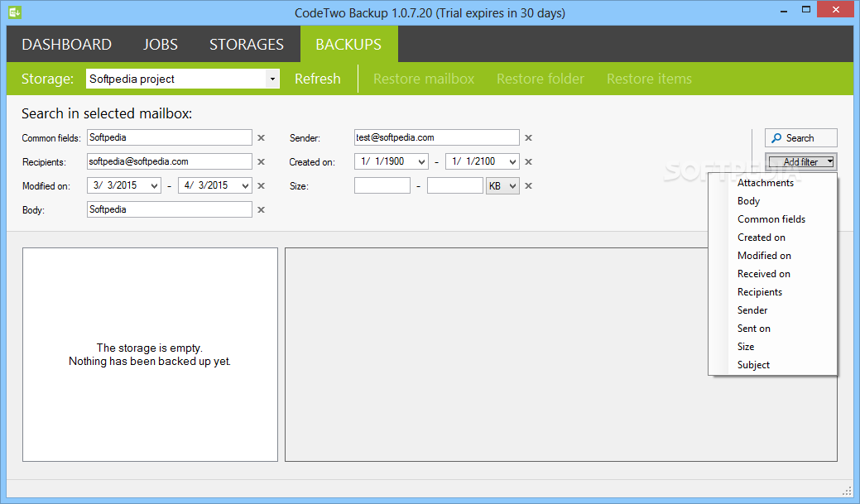Viewport: 860px width, 504px height.
Task: Click Restore folder in the toolbar
Action: pyautogui.click(x=541, y=79)
